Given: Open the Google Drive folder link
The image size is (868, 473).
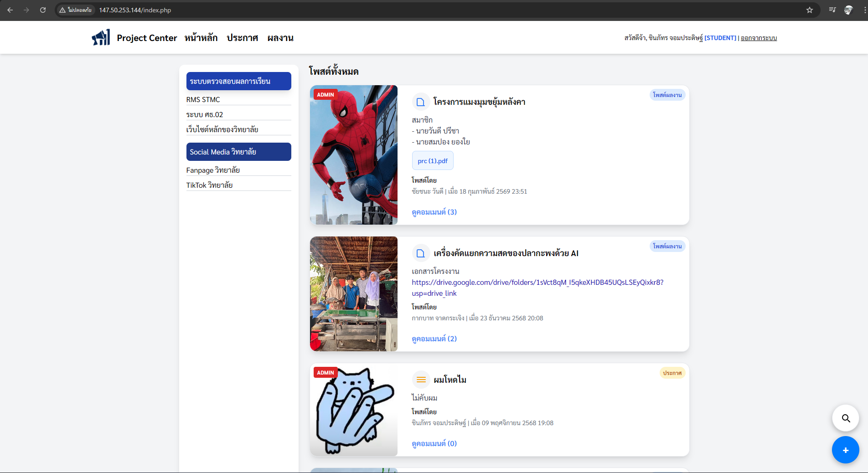Looking at the screenshot, I should click(537, 283).
